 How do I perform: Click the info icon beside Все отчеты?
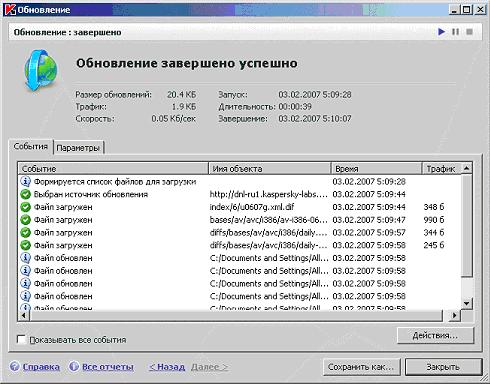point(73,367)
